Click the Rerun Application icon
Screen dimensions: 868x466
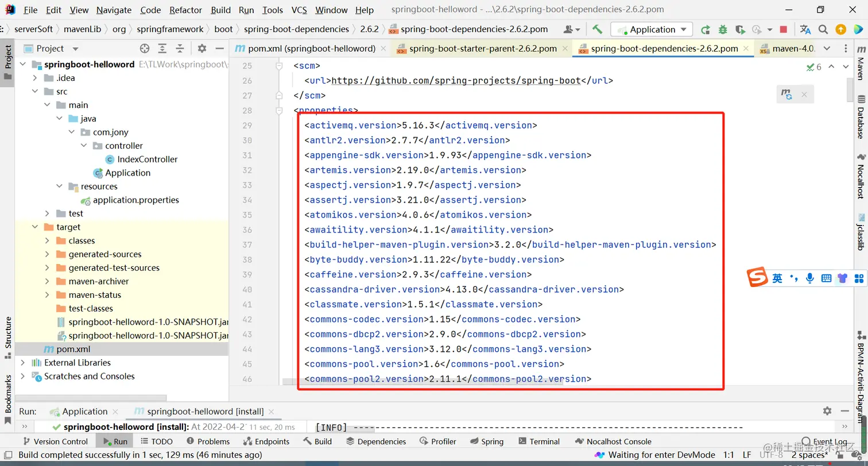[x=706, y=29]
